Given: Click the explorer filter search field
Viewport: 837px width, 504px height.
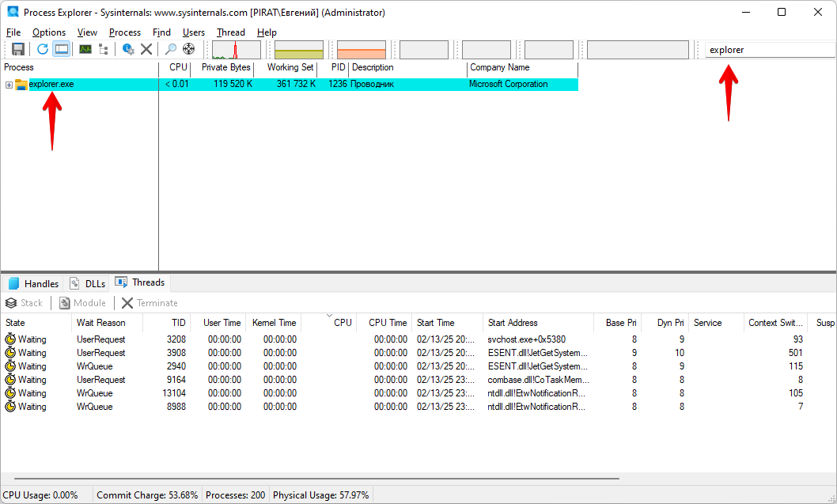Looking at the screenshot, I should (x=770, y=50).
